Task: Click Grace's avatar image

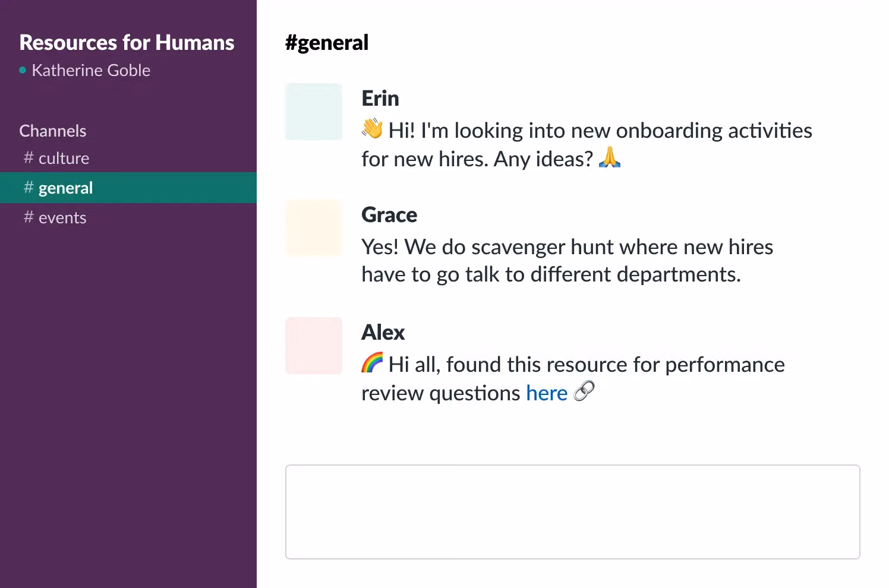Action: 314,228
